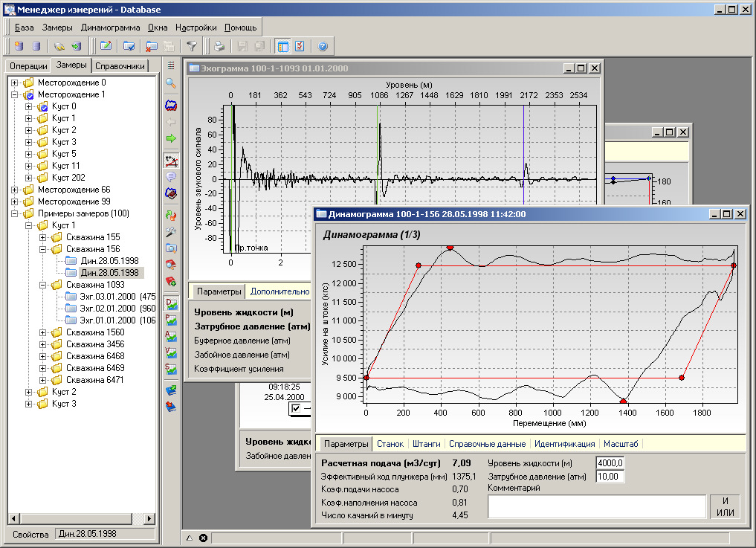This screenshot has width=756, height=548.
Task: Toggle the checklist icon button in toolbar
Action: pyautogui.click(x=299, y=46)
